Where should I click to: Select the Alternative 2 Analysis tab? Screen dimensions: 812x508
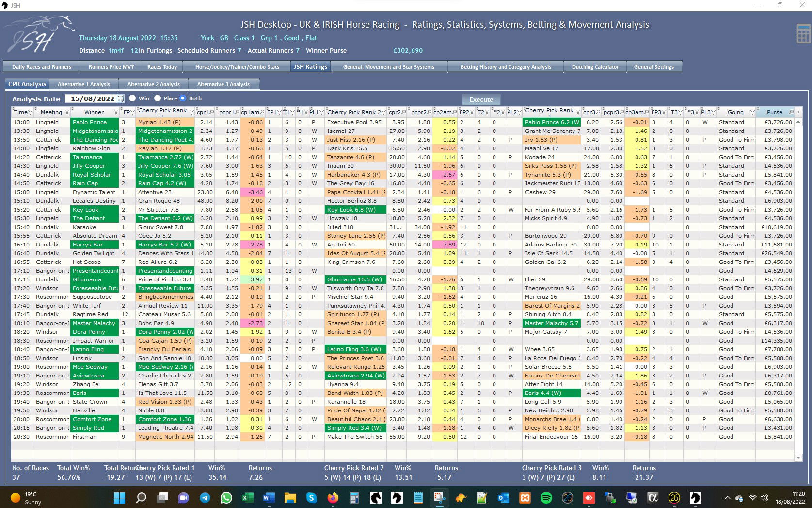[x=154, y=84]
